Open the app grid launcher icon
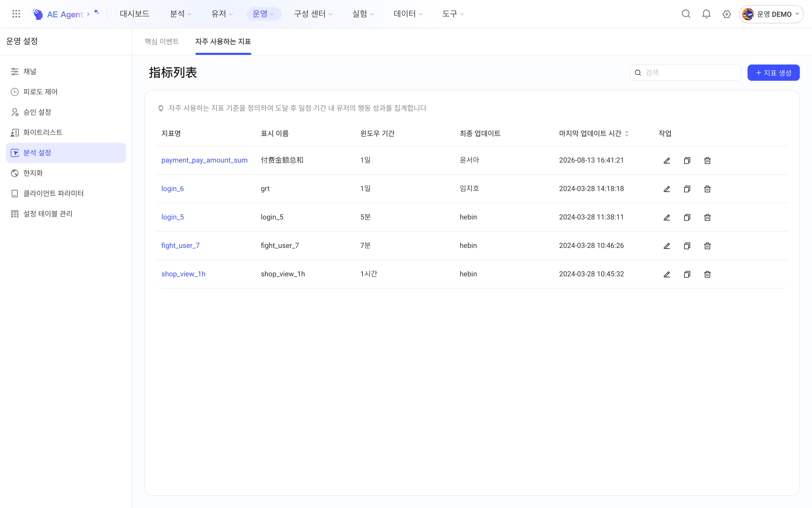 pyautogui.click(x=16, y=14)
